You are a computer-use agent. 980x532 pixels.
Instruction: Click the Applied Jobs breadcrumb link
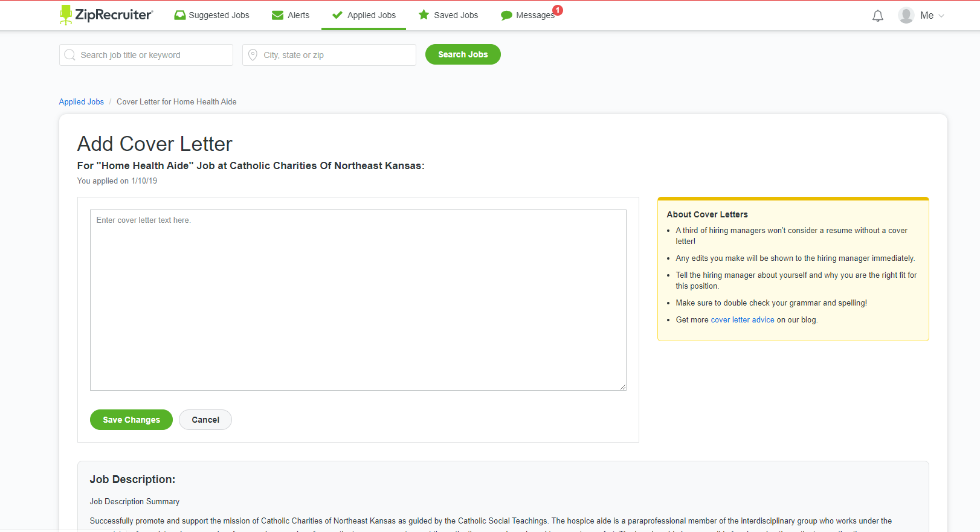[81, 102]
